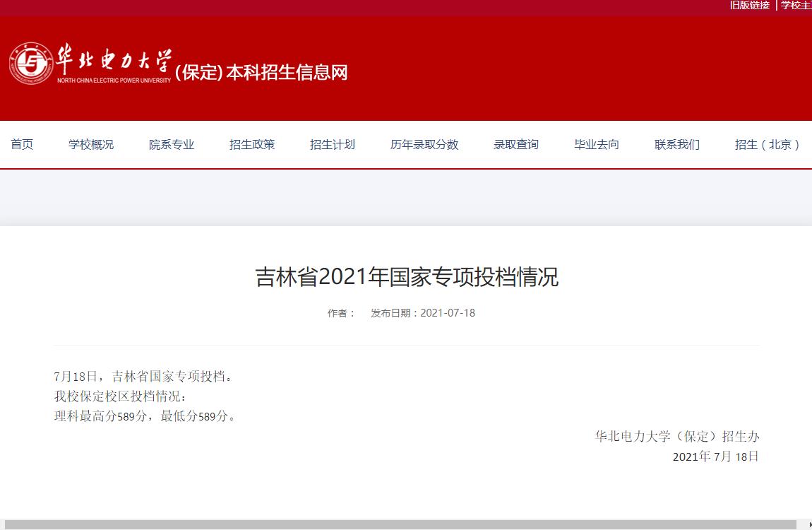Click the 理科最高分589分 score line
812x530 pixels.
click(x=145, y=416)
